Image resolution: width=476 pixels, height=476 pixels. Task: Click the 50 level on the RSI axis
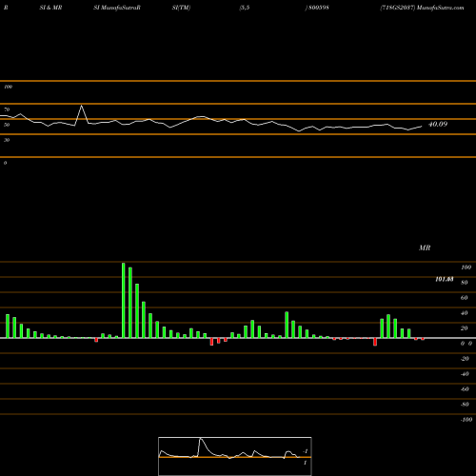(x=7, y=125)
